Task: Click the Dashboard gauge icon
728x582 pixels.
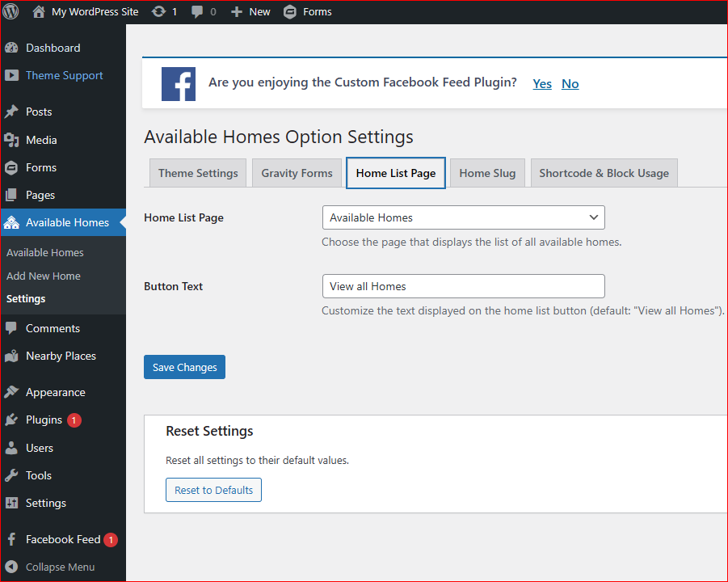Action: [11, 48]
